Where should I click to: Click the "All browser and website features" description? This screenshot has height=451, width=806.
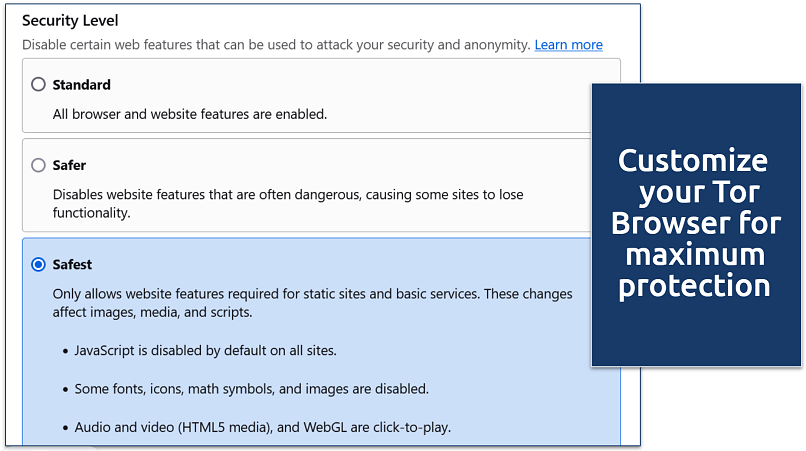189,114
